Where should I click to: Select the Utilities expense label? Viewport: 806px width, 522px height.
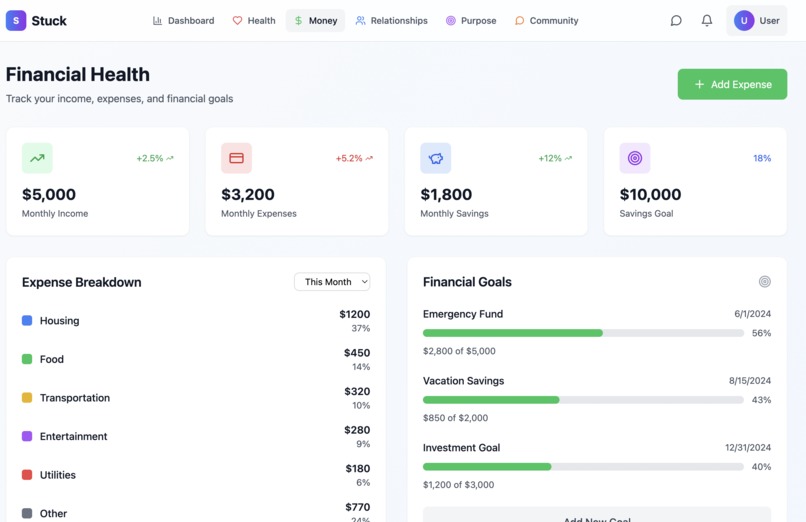[x=58, y=475]
